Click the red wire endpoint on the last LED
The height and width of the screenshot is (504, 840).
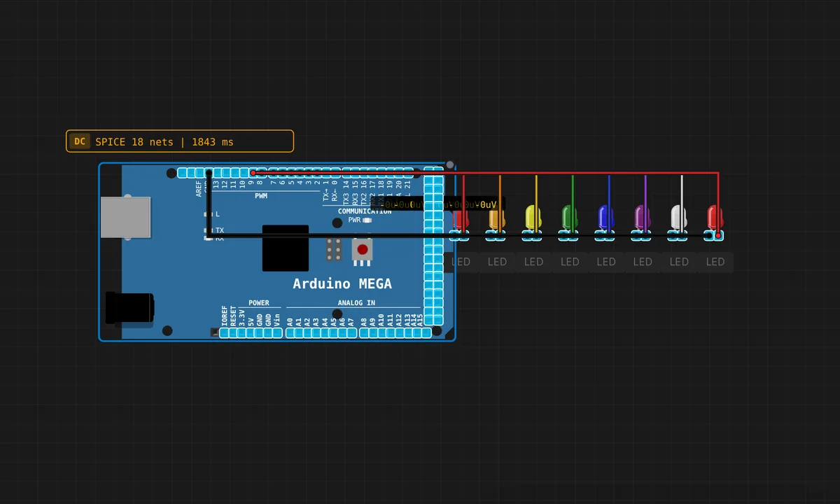tap(718, 237)
